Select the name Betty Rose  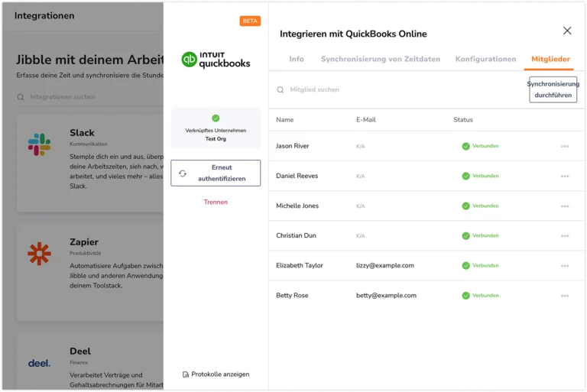pos(292,296)
